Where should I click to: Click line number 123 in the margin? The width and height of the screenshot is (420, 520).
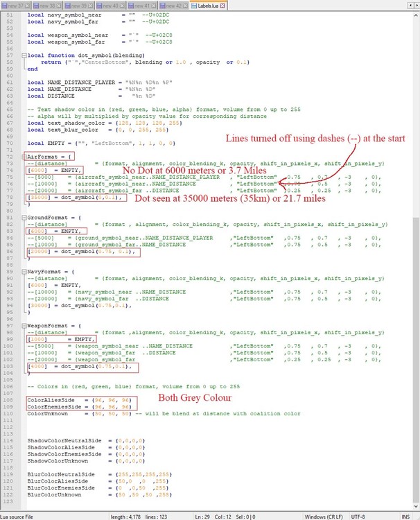pos(8,501)
